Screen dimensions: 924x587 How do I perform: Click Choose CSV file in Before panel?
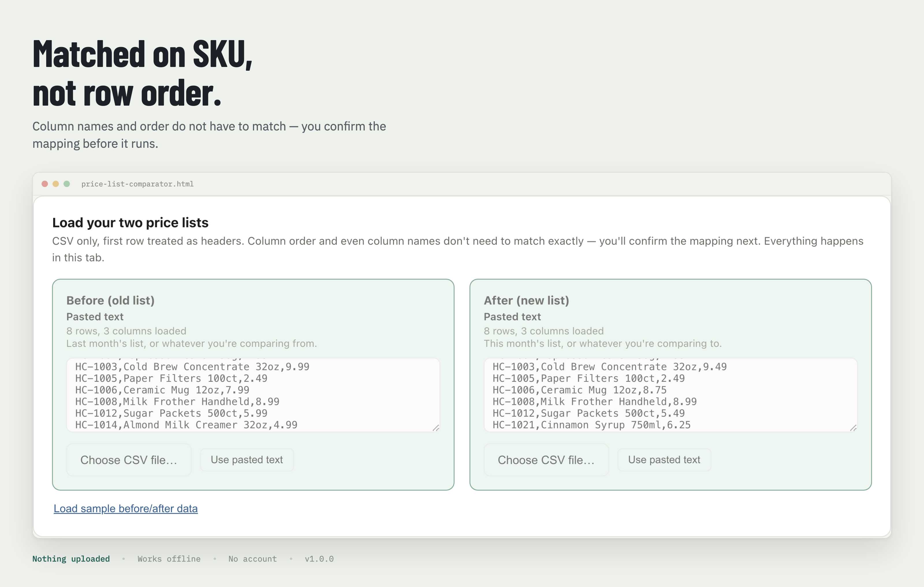pyautogui.click(x=128, y=460)
